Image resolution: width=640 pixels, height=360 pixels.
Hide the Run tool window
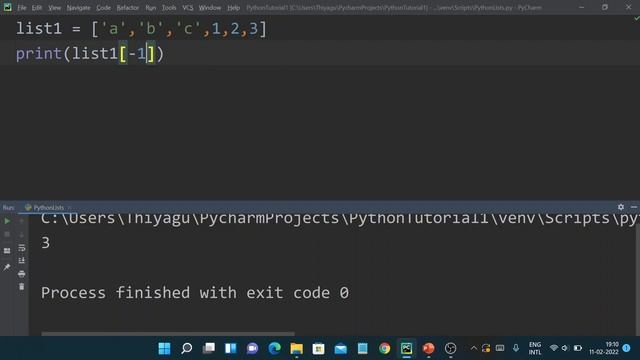(634, 207)
